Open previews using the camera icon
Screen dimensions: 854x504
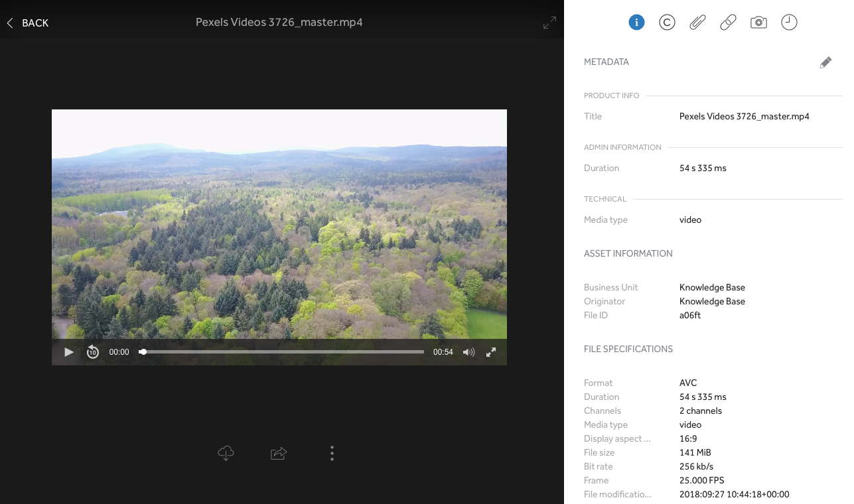tap(758, 22)
